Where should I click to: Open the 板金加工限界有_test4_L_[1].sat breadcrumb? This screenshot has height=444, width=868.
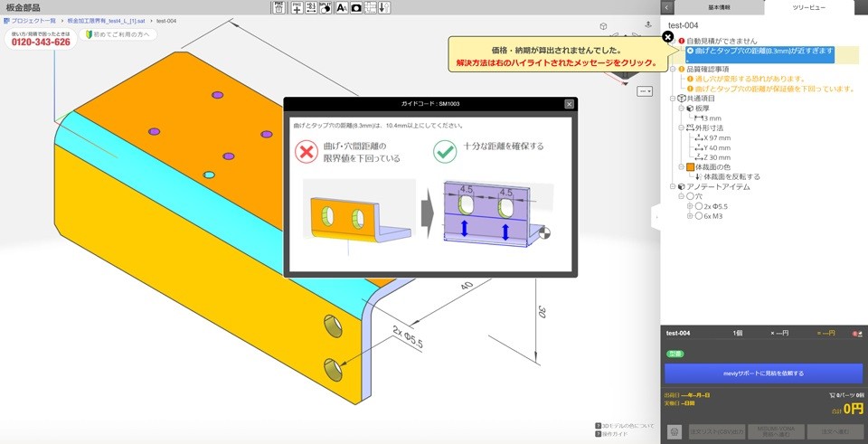pyautogui.click(x=107, y=21)
